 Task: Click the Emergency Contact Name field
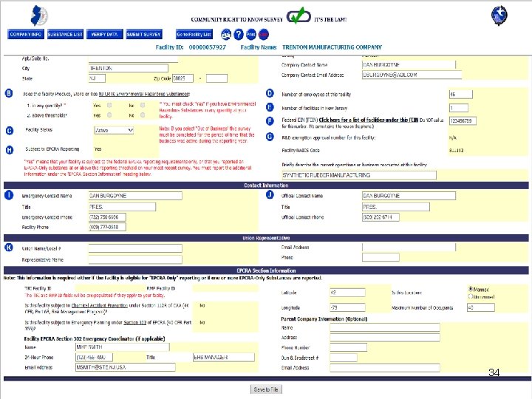coord(135,196)
